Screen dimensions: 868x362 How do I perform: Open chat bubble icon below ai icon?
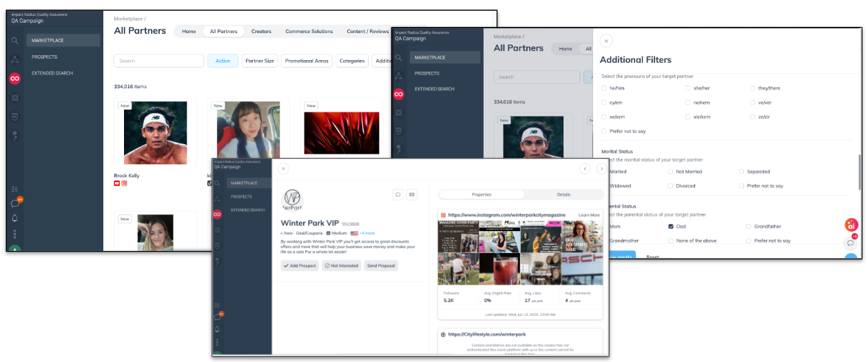851,243
